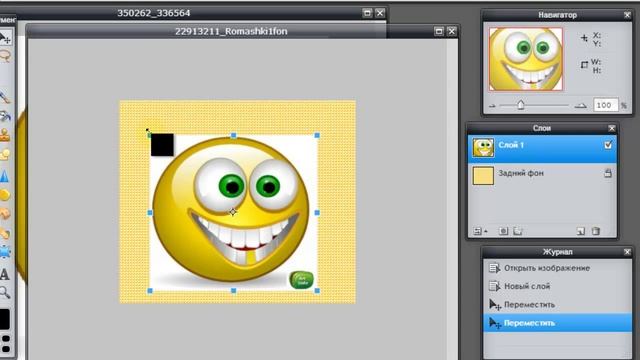Viewport: 640px width, 360px height.
Task: Zoom in with large mountain icon
Action: click(580, 106)
